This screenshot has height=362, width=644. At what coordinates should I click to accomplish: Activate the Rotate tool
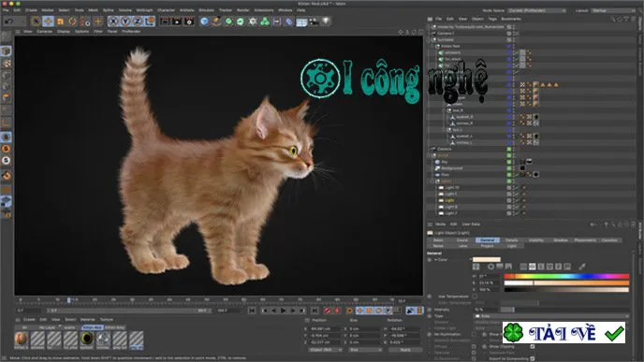click(73, 21)
